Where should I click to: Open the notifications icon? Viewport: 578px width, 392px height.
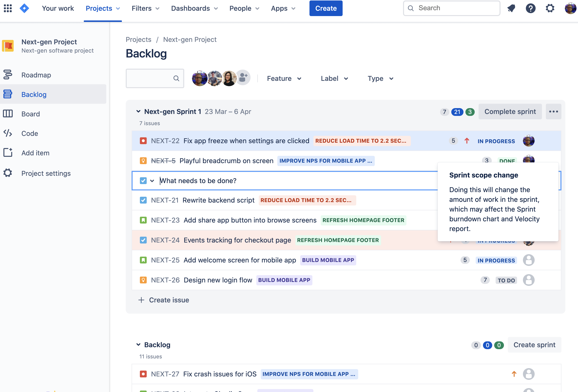coord(511,8)
